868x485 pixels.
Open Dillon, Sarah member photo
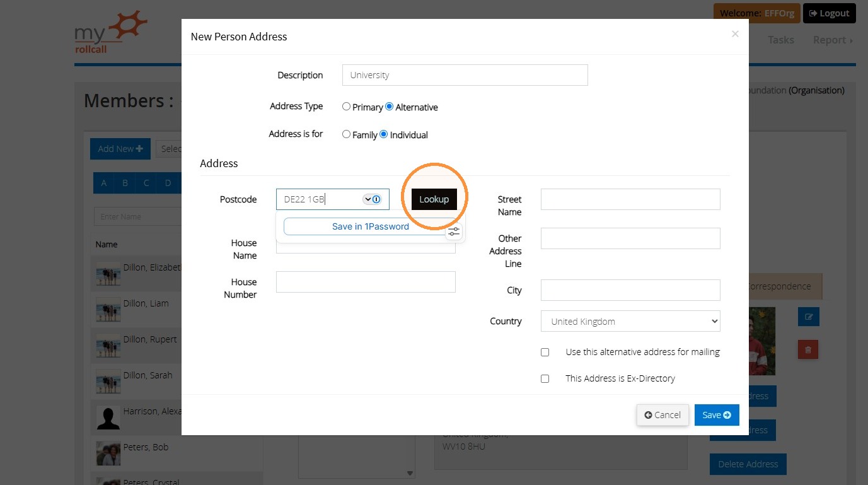tap(108, 382)
